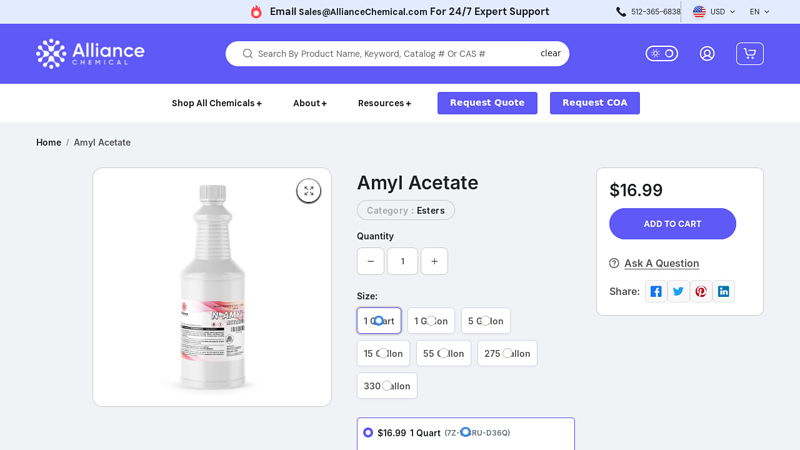Open the Ask A Question link
Viewport: 800px width, 450px height.
662,263
